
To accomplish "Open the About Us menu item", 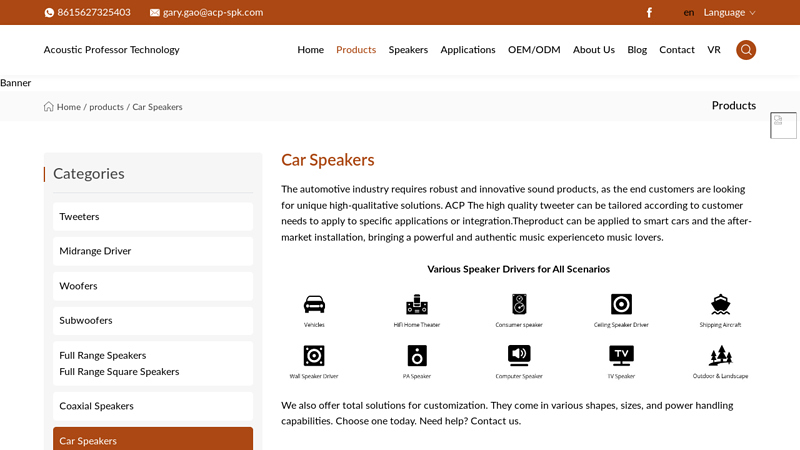I will (x=593, y=49).
